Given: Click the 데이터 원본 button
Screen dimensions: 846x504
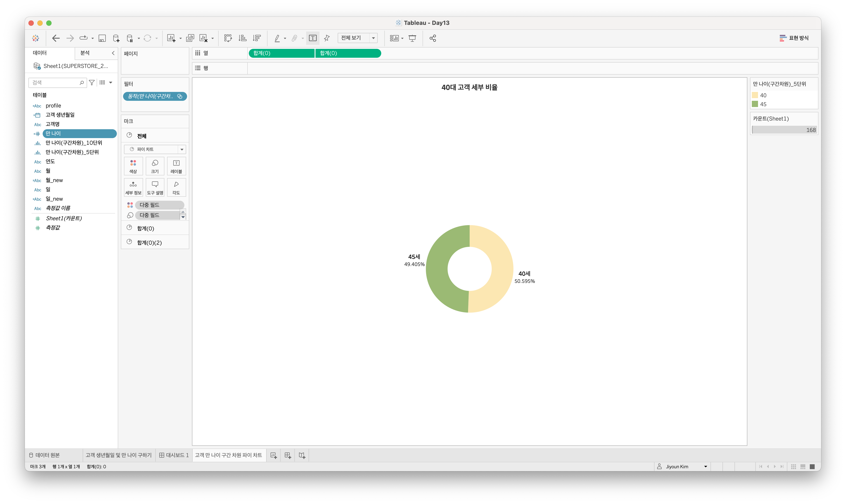Looking at the screenshot, I should (44, 455).
